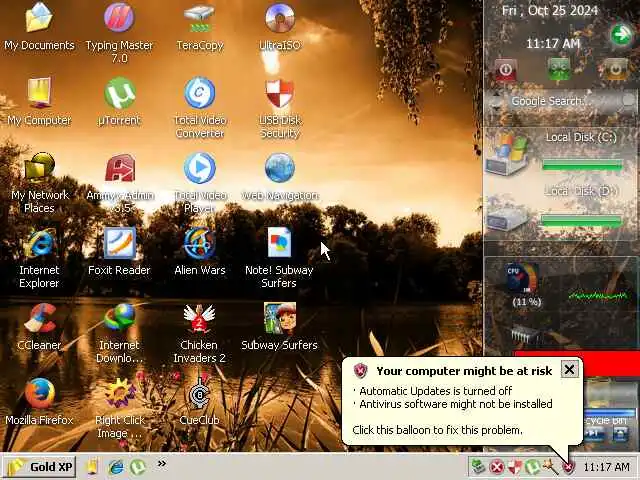Select the UltraISO desktop icon
The width and height of the screenshot is (640, 480).
[280, 18]
